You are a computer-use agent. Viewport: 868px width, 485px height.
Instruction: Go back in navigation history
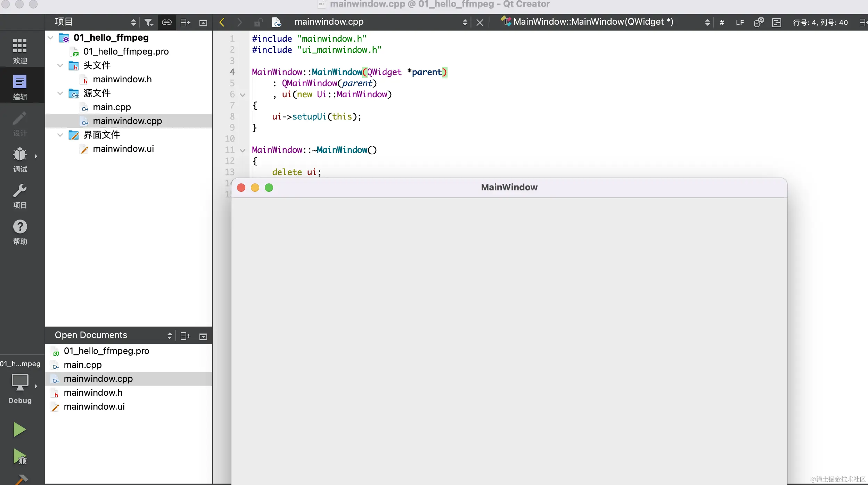(x=222, y=22)
